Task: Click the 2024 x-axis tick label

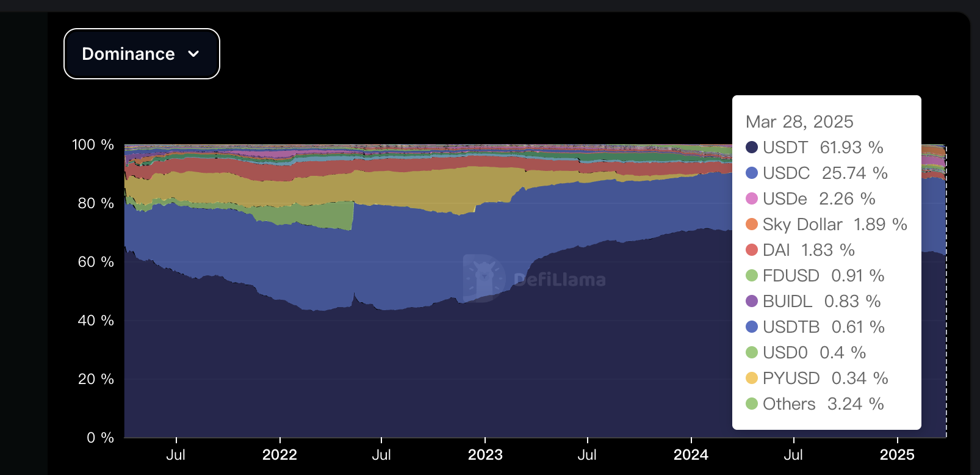Action: point(691,455)
